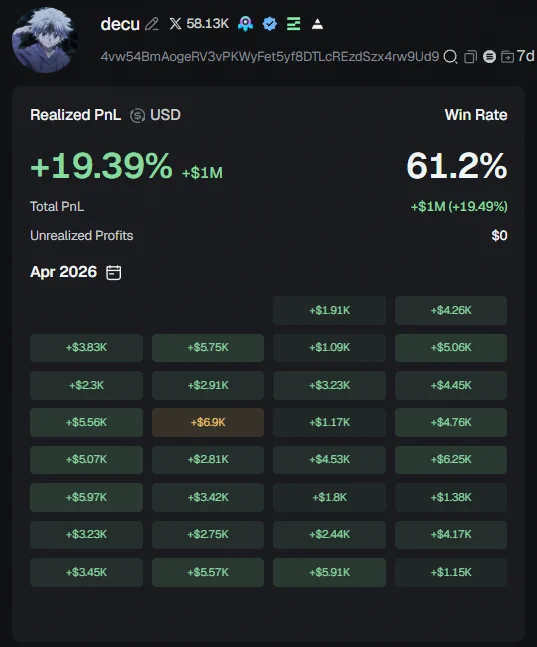Select the +$3.83K day cell
Image resolution: width=537 pixels, height=647 pixels.
(86, 347)
